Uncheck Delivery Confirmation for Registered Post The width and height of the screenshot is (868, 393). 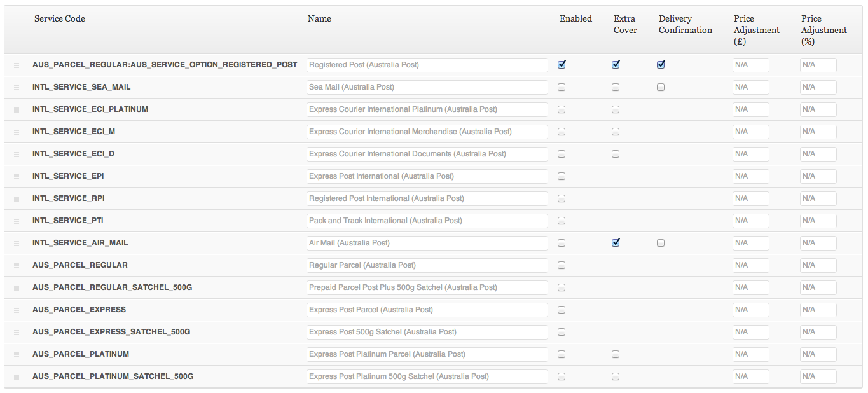point(661,64)
